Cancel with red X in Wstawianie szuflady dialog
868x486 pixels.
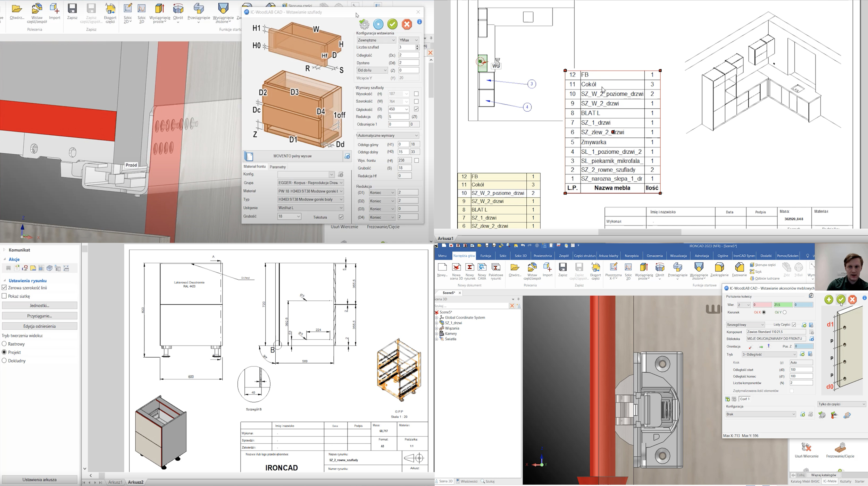click(407, 24)
